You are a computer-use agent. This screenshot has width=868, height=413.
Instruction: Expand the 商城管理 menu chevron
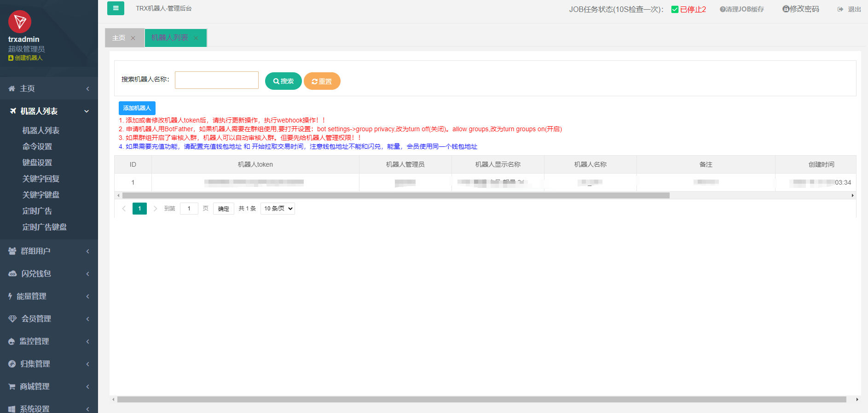pyautogui.click(x=87, y=387)
